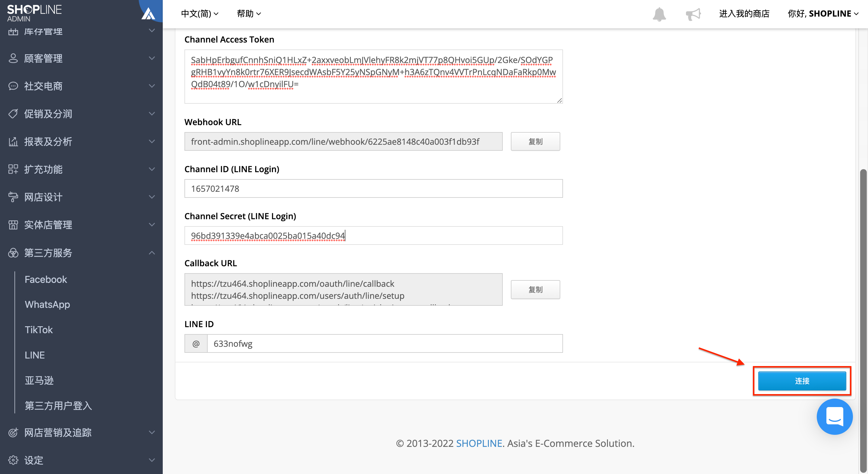Click the settings gear icon
Screen dimensions: 868x474
[13, 460]
